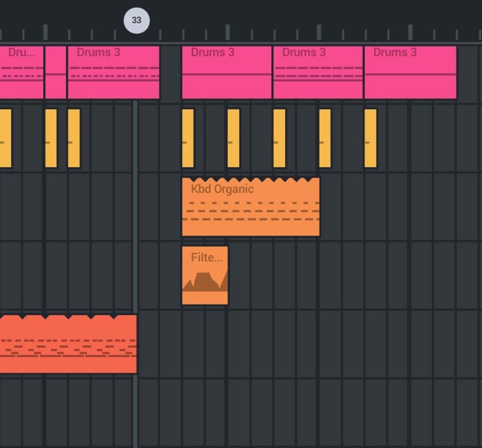
Task: Click the playhead marker labeled 33
Action: [x=137, y=21]
